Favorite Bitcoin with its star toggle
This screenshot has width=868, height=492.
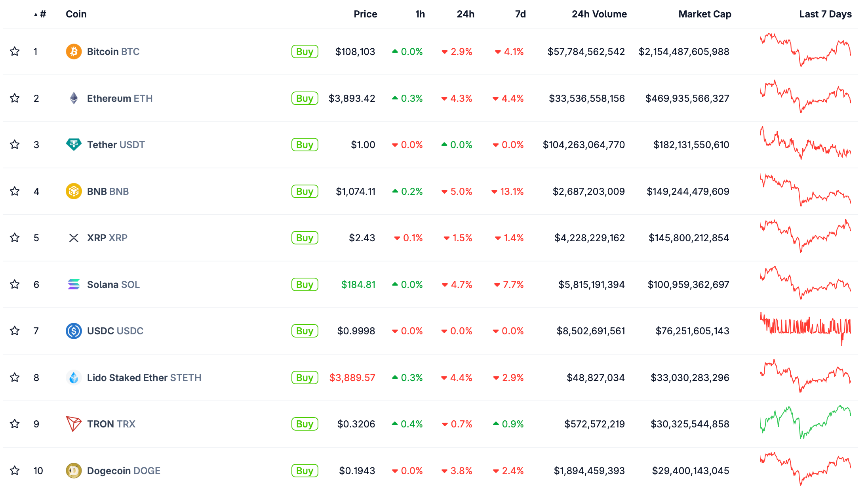point(15,51)
